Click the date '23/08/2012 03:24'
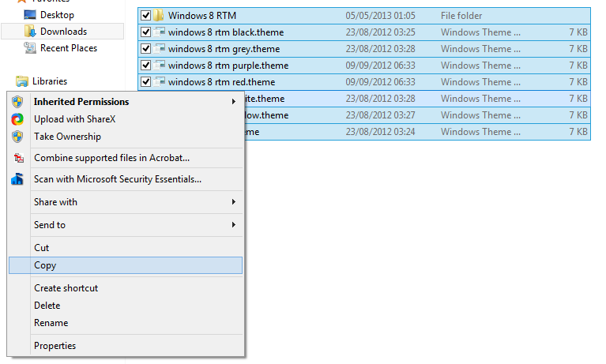 pyautogui.click(x=380, y=132)
